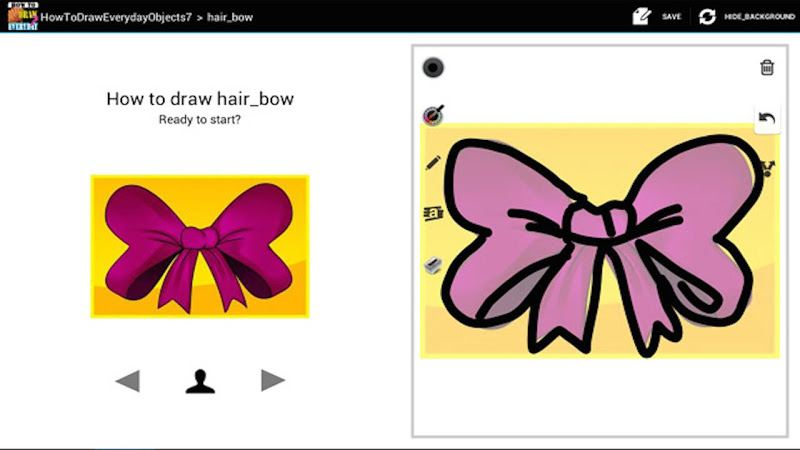Screen dimensions: 800x450
Task: Undo last stroke with arrow icon
Action: point(767,119)
